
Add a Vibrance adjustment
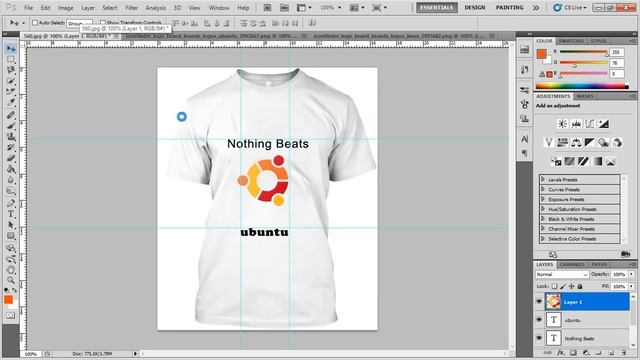[x=549, y=142]
